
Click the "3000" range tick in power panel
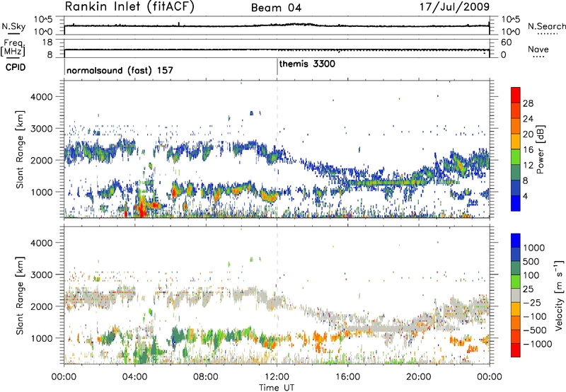coord(41,129)
